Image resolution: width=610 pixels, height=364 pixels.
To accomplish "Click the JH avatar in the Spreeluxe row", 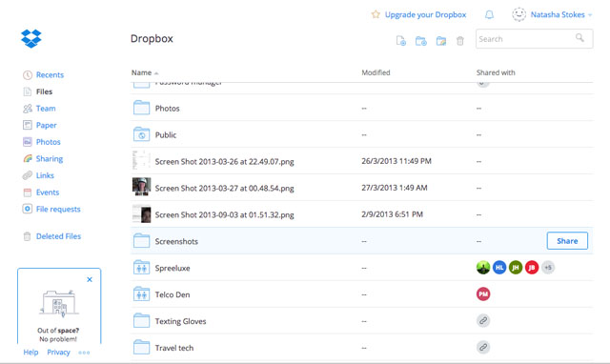I will pyautogui.click(x=516, y=268).
